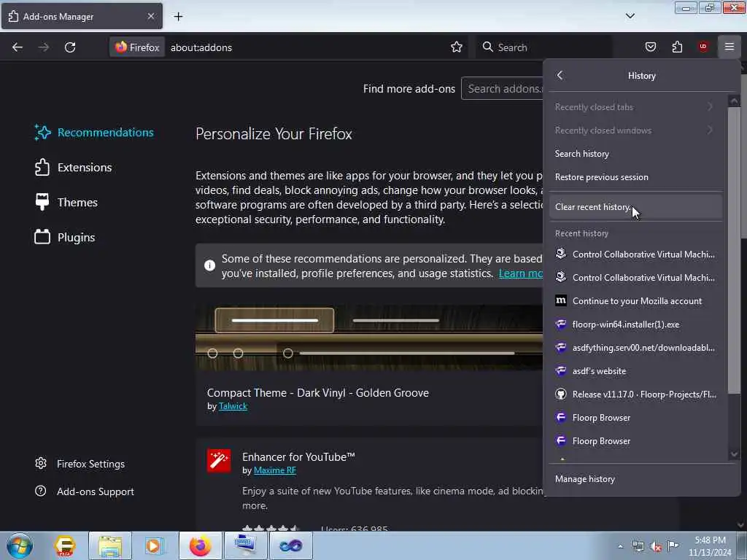Select Clear recent history entry
The height and width of the screenshot is (560, 747).
pyautogui.click(x=635, y=207)
